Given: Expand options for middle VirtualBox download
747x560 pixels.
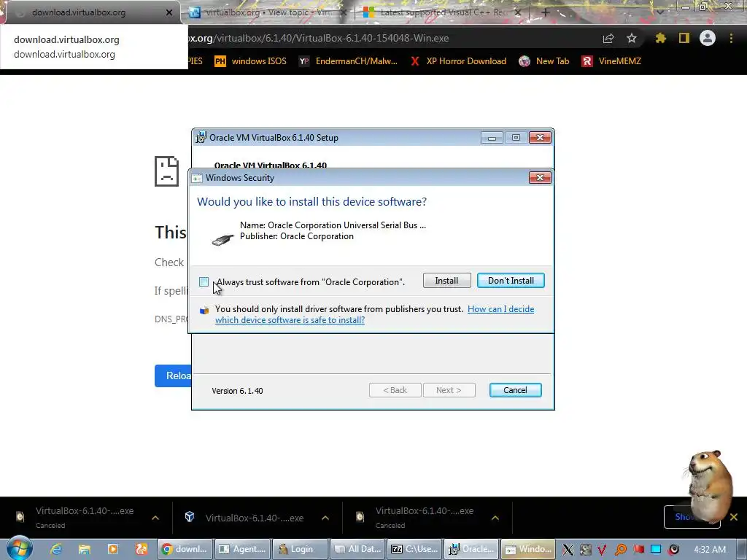Looking at the screenshot, I should coord(325,518).
